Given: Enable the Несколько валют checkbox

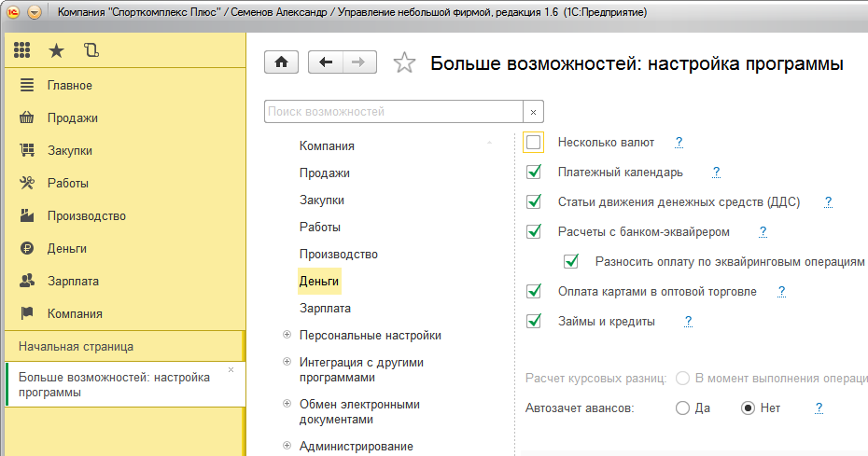Looking at the screenshot, I should [534, 143].
